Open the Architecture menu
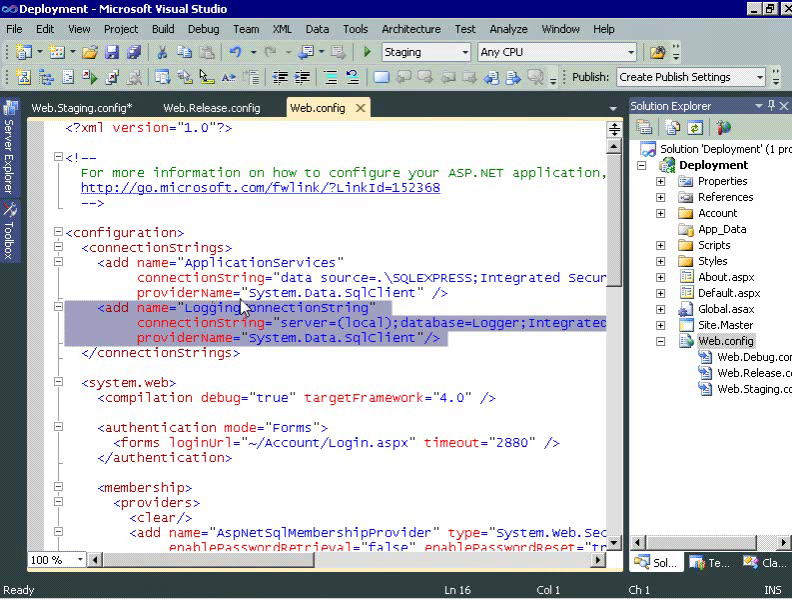Screen dimensions: 792x600 pos(411,29)
